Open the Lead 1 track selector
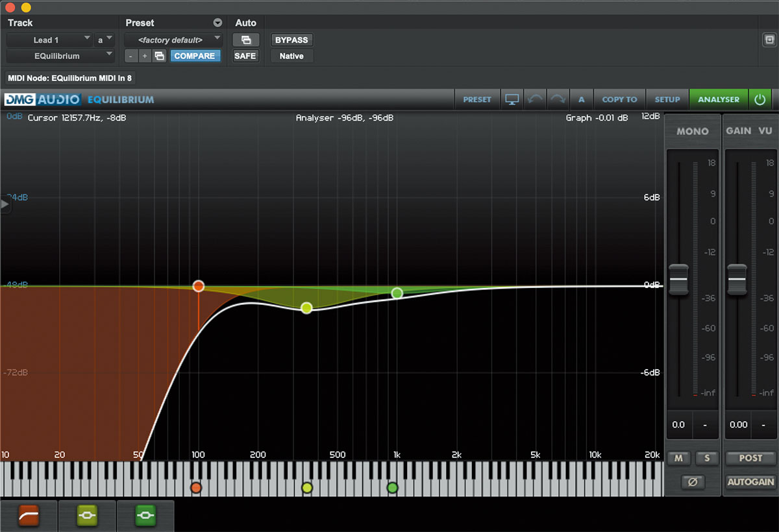This screenshot has height=532, width=779. (x=49, y=40)
